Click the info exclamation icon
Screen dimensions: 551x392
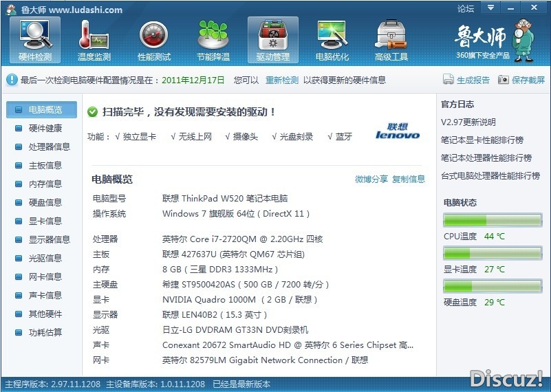(12, 80)
